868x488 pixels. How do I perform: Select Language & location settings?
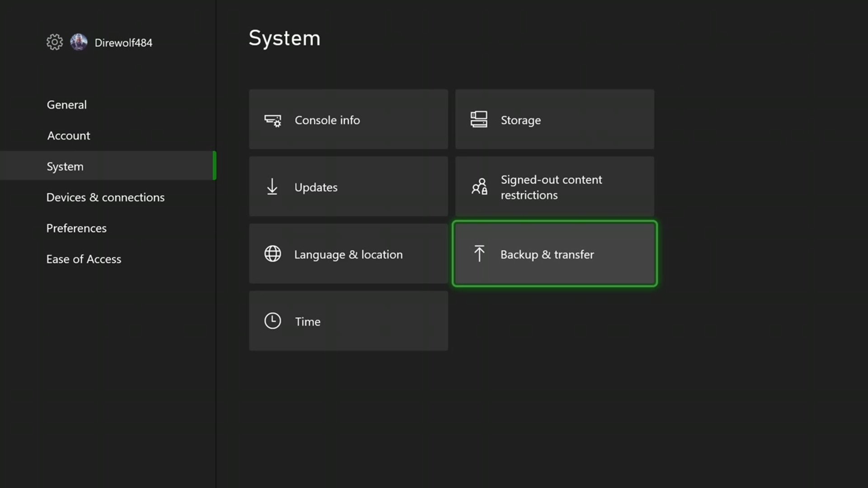tap(348, 254)
